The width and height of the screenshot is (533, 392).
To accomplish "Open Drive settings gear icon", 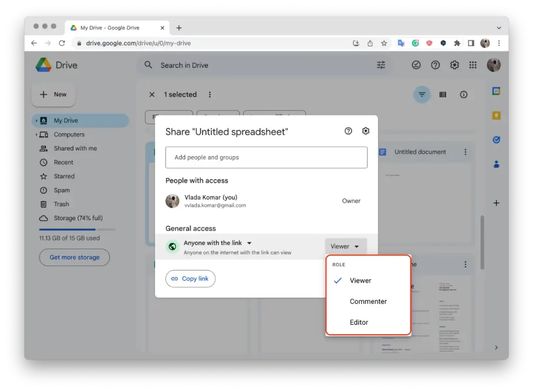I will tap(454, 65).
